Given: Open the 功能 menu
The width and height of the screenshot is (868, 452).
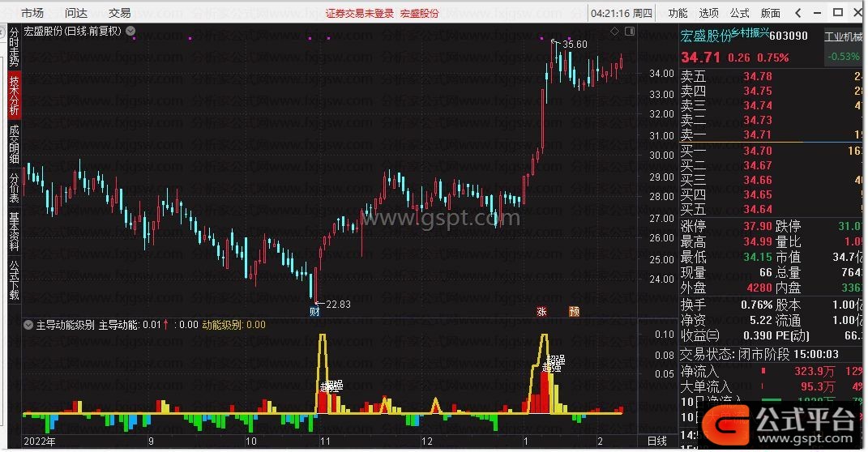Looking at the screenshot, I should click(x=678, y=13).
